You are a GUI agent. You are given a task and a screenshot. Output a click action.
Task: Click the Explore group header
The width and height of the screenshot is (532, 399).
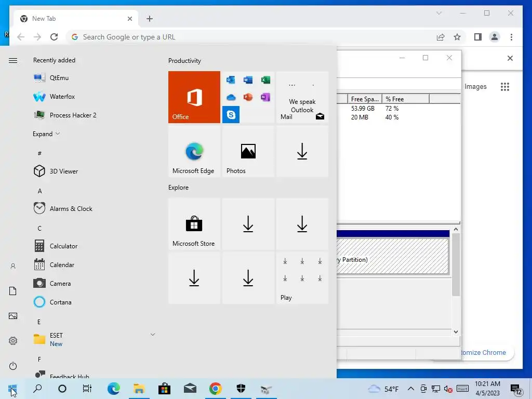[179, 188]
